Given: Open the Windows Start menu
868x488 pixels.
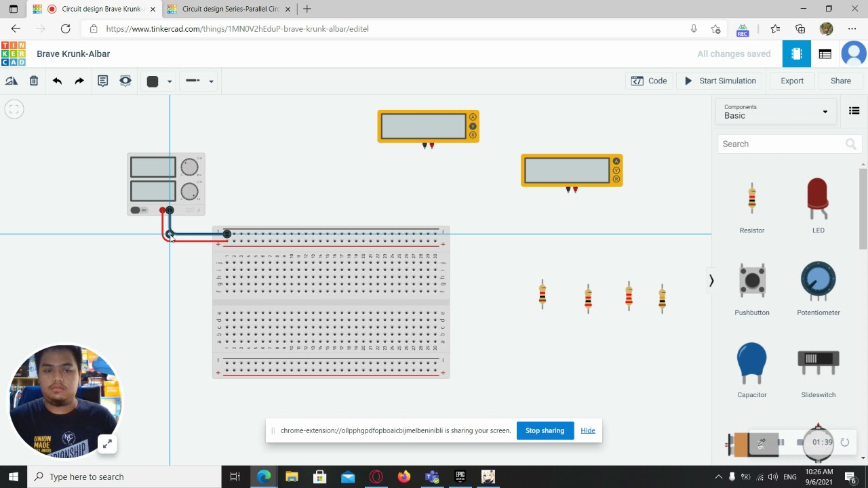Looking at the screenshot, I should (14, 476).
